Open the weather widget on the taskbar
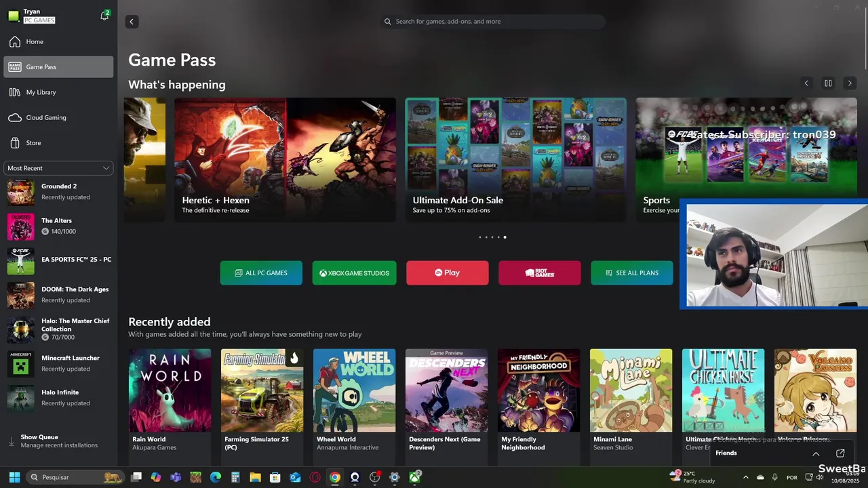 (x=692, y=477)
